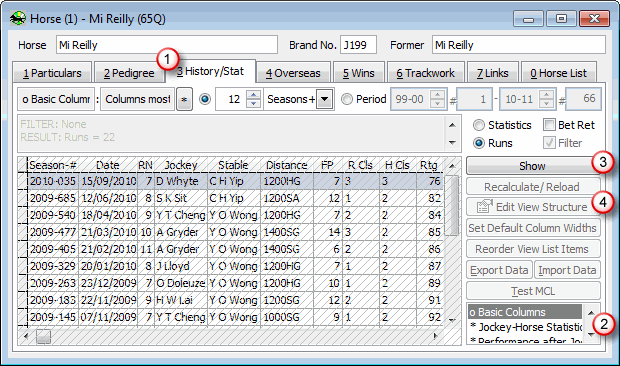The image size is (620, 366).
Task: Click the Import Data button
Action: click(x=567, y=270)
